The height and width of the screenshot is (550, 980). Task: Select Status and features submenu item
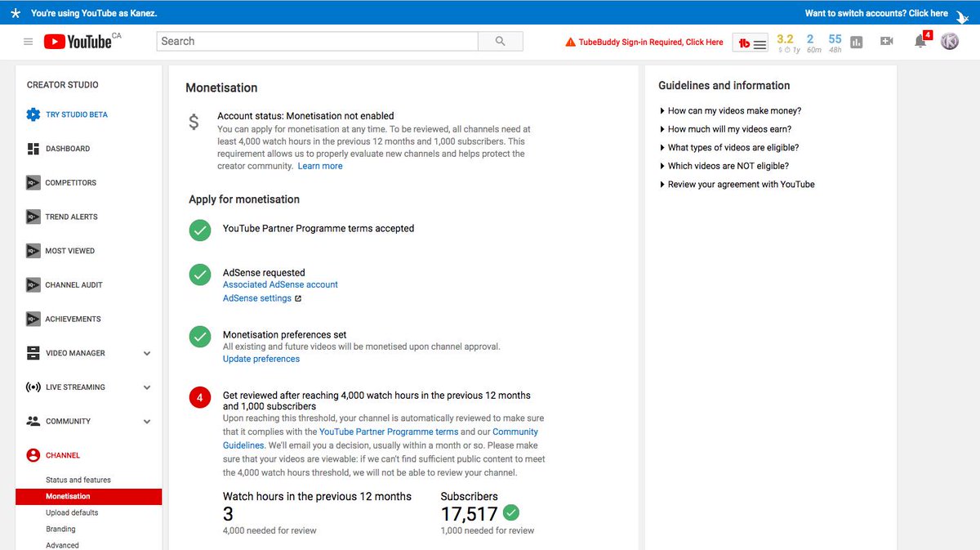[78, 481]
